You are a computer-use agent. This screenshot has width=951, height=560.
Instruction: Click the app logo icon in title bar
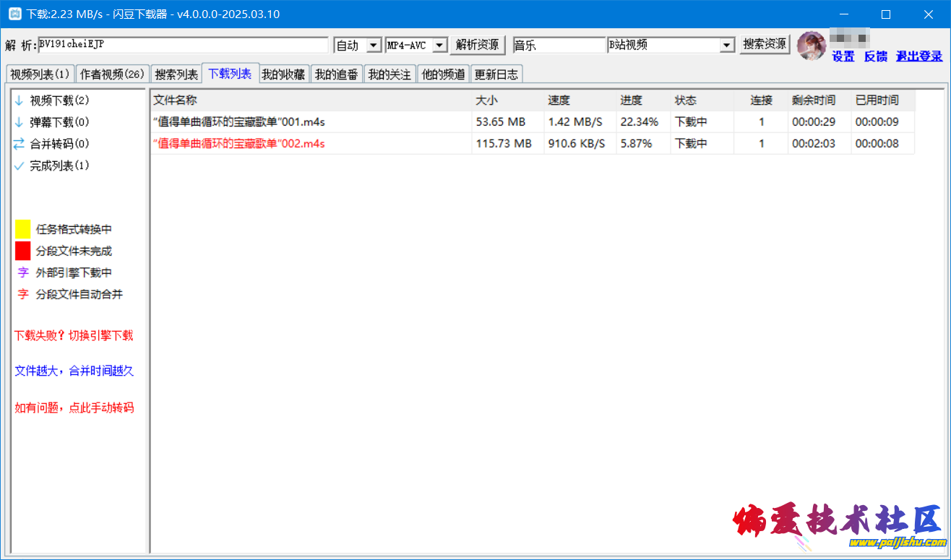click(14, 14)
